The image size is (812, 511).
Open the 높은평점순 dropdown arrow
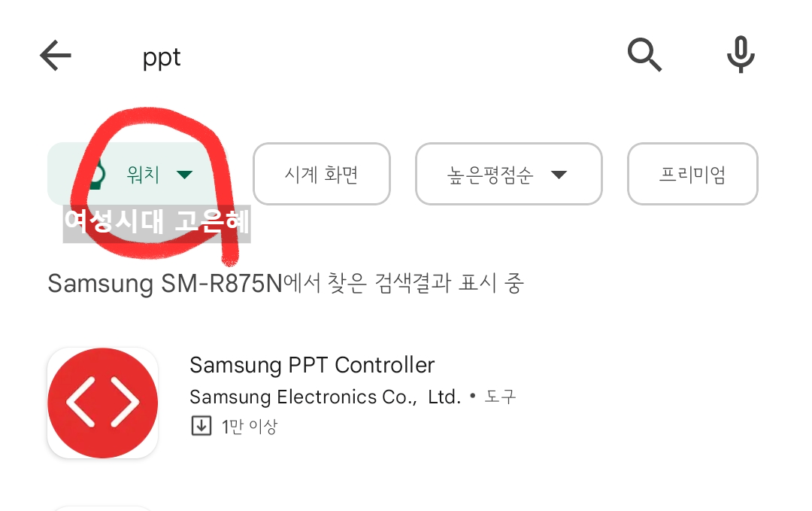(558, 175)
